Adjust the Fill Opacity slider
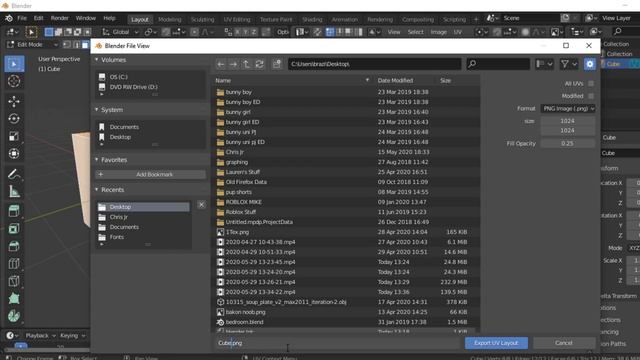Image resolution: width=640 pixels, height=360 pixels. (x=568, y=144)
